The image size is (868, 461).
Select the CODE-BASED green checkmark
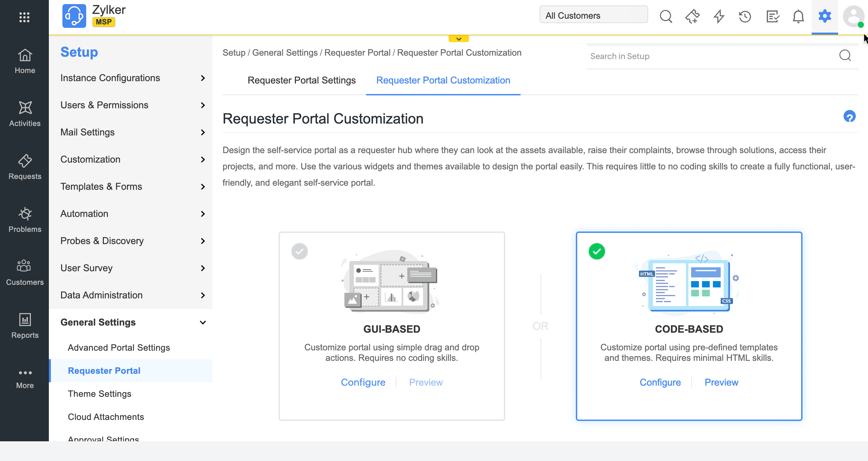point(597,252)
